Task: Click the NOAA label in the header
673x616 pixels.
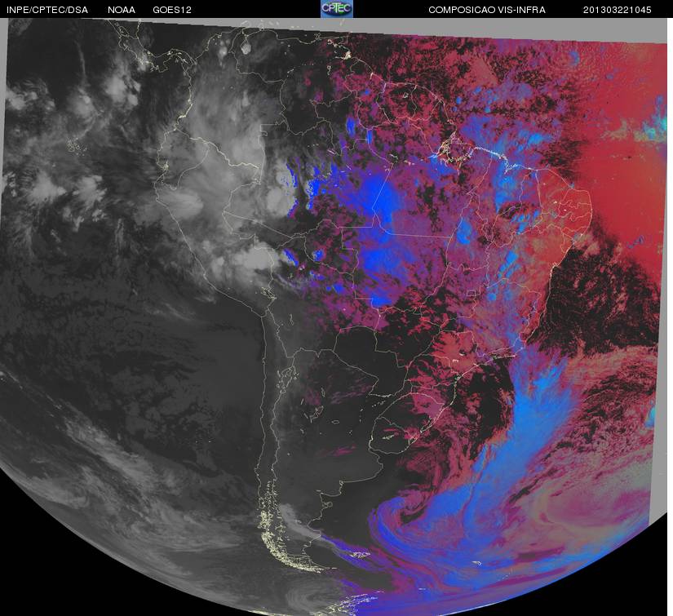Action: click(x=122, y=10)
